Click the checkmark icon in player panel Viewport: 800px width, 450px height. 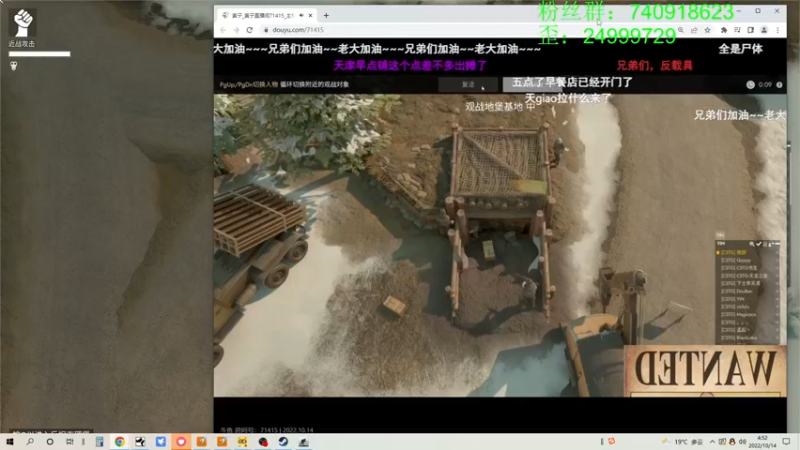click(759, 244)
